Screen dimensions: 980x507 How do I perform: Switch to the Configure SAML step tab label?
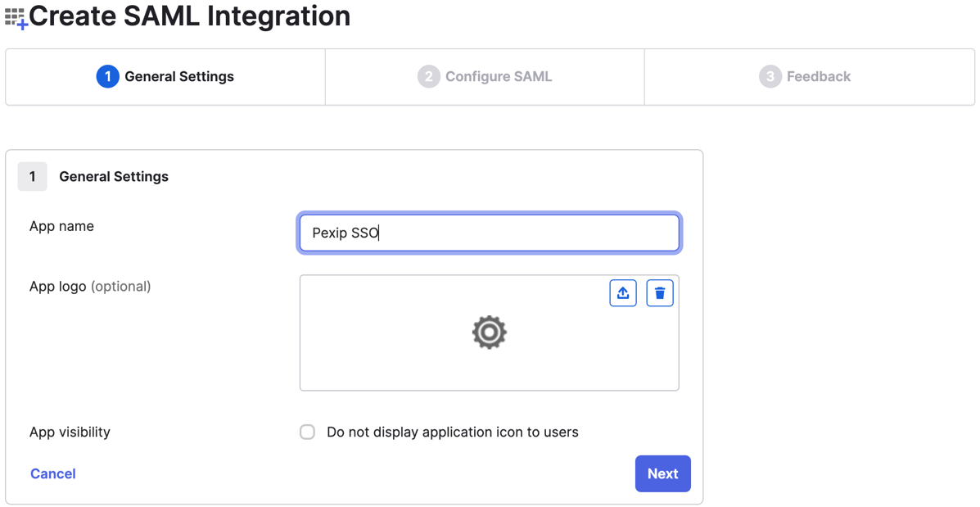pyautogui.click(x=499, y=77)
